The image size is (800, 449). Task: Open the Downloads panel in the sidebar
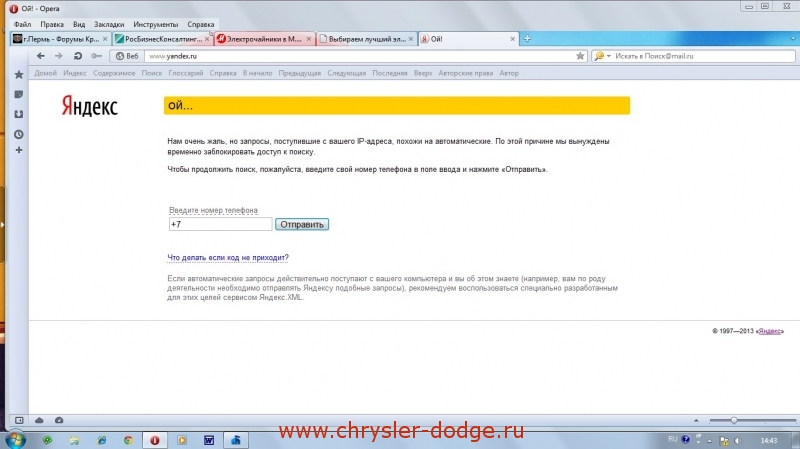19,114
